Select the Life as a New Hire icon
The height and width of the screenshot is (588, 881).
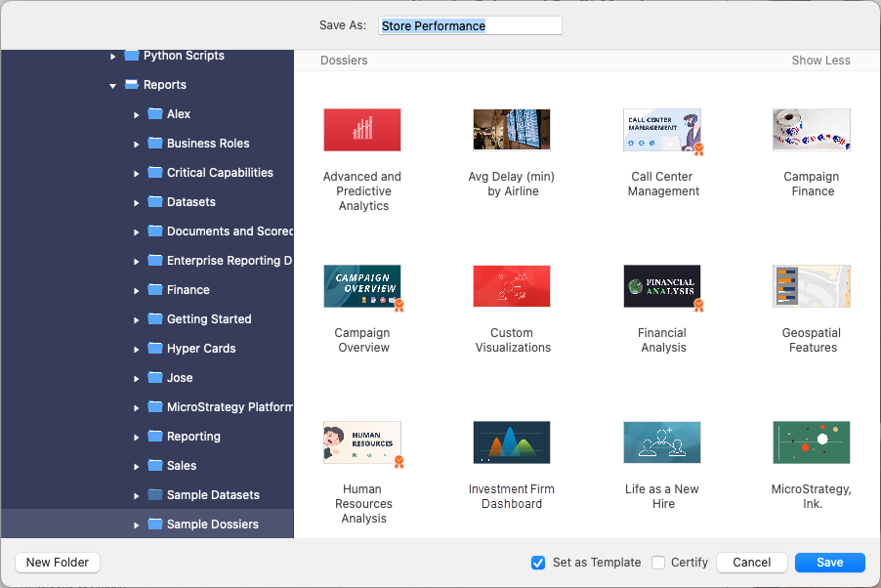(x=662, y=442)
